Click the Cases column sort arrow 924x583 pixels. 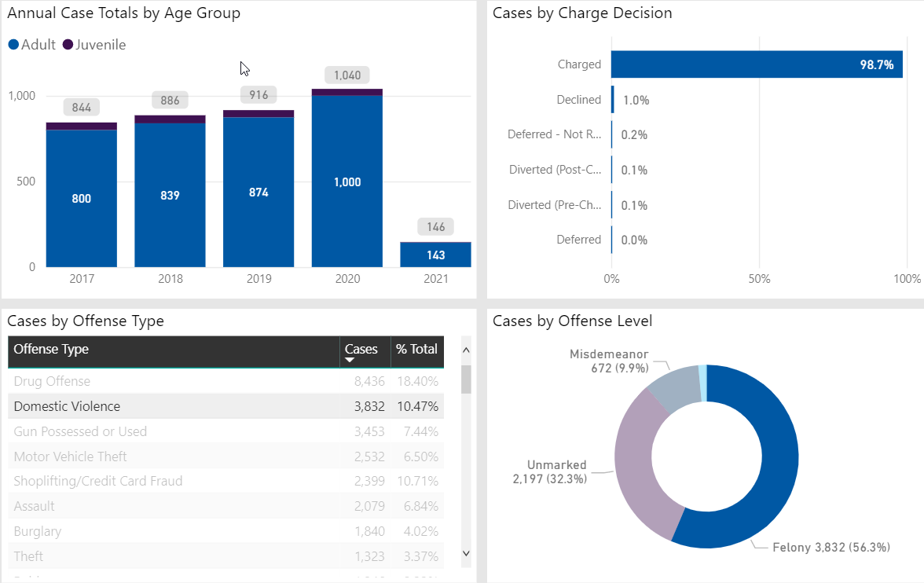(350, 361)
